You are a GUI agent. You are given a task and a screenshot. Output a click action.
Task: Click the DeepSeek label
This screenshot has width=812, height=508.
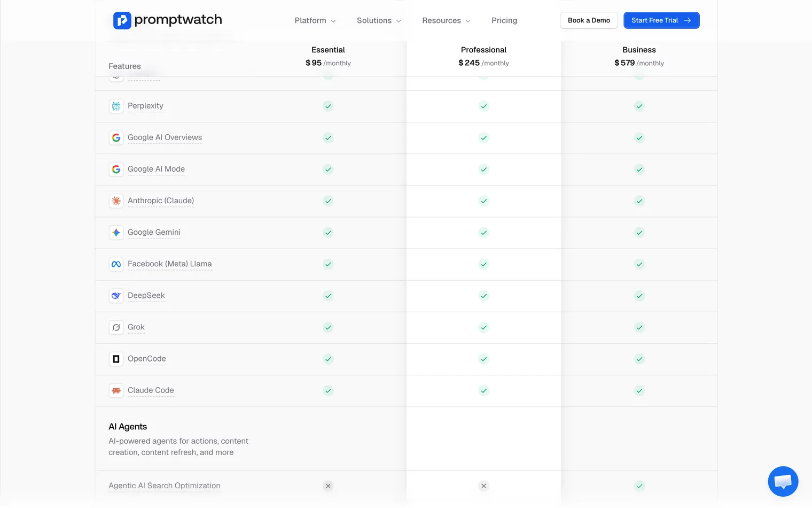coord(146,295)
